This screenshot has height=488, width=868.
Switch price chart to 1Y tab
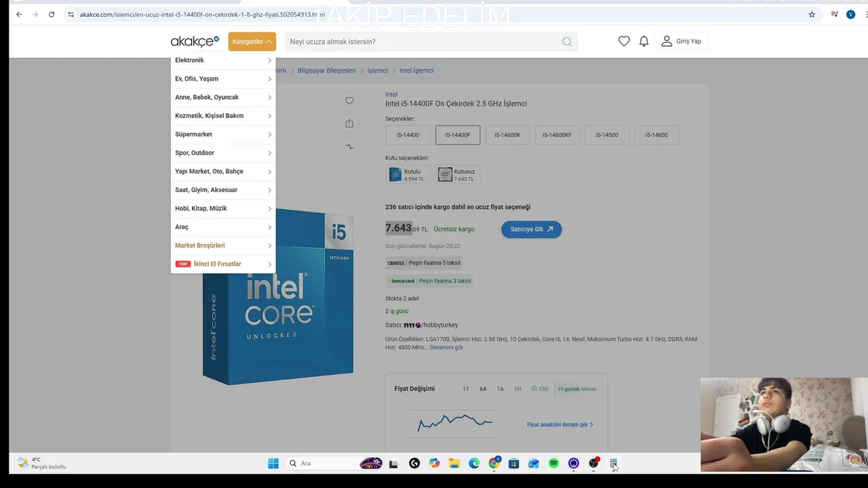coord(466,389)
